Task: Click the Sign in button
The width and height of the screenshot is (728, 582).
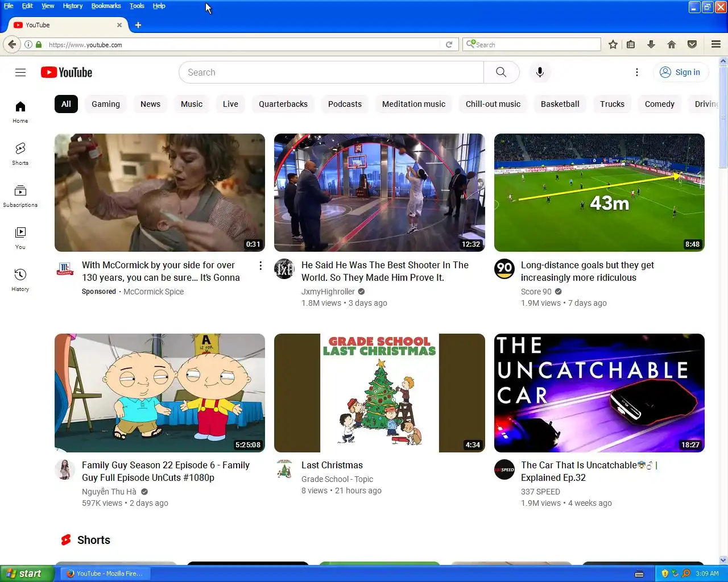Action: (680, 72)
